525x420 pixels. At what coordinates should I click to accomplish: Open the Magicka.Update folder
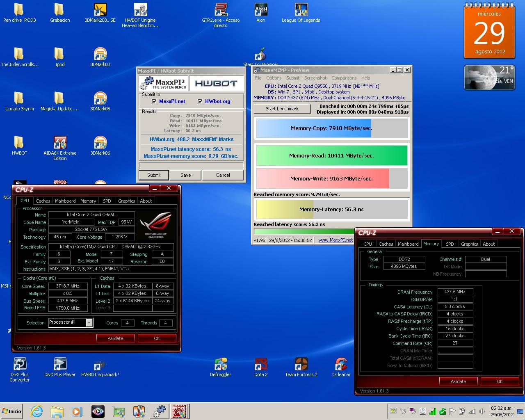59,101
